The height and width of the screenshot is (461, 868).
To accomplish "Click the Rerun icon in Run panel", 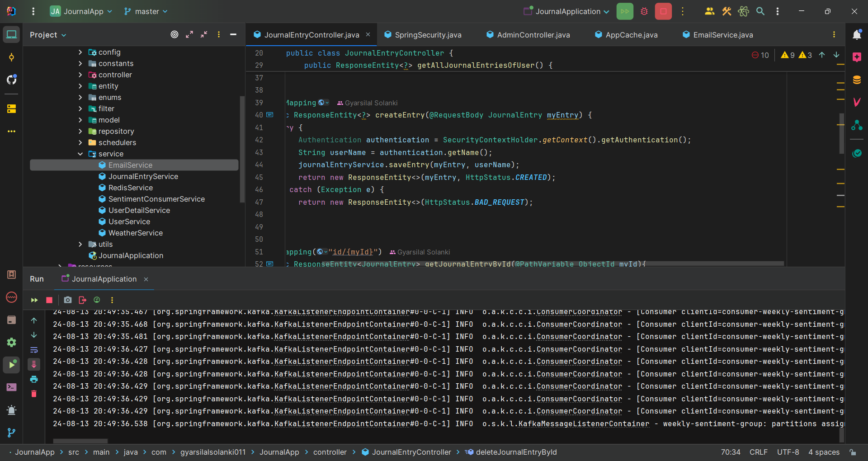I will click(x=34, y=300).
